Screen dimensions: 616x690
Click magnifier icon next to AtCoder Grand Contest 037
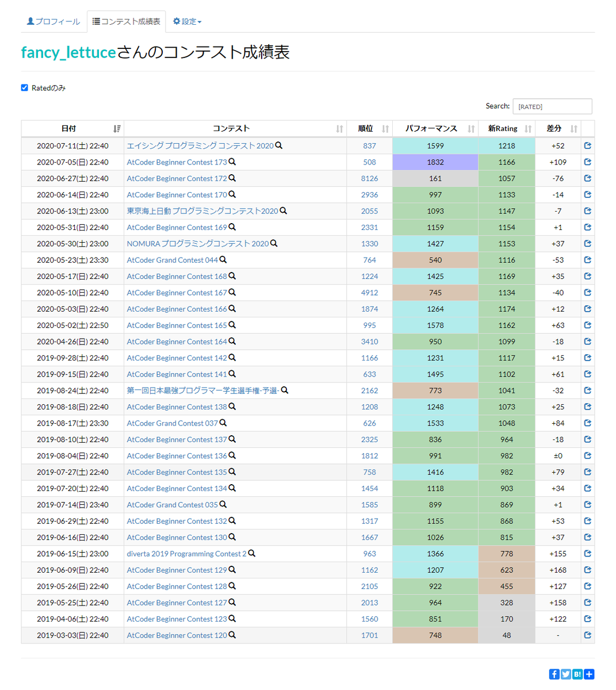[x=223, y=423]
